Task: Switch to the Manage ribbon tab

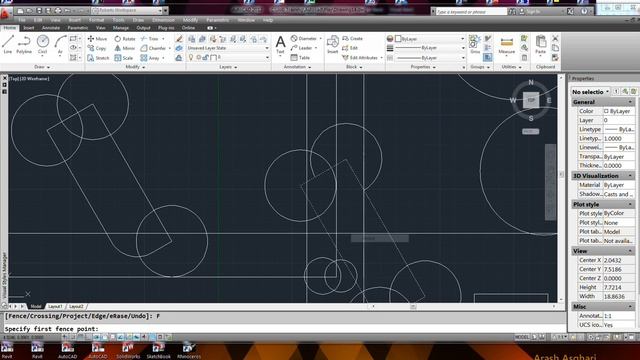Action: [121, 28]
